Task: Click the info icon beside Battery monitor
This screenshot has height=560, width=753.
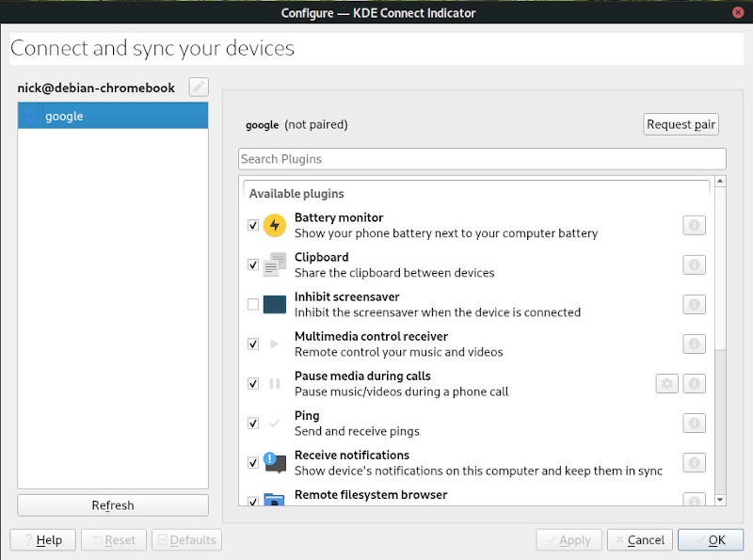Action: (695, 224)
